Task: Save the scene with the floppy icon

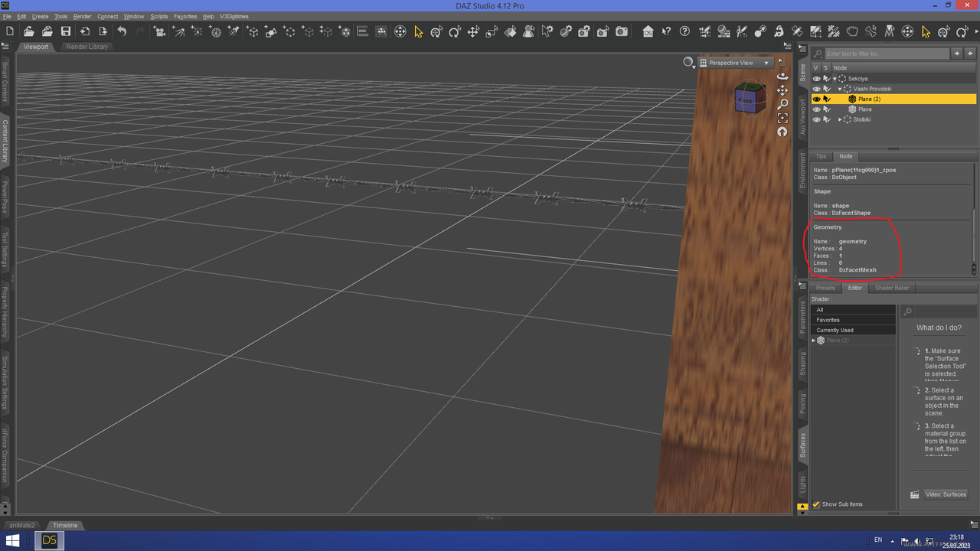Action: tap(66, 31)
